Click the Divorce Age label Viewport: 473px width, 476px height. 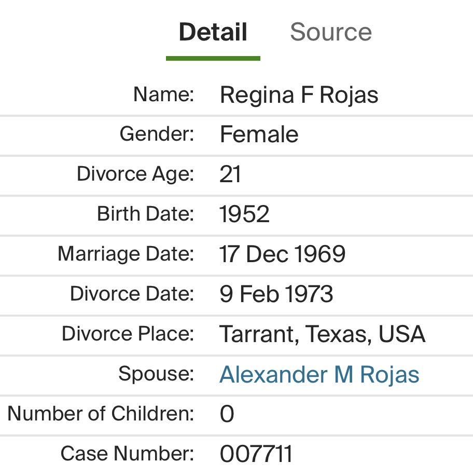pos(135,174)
